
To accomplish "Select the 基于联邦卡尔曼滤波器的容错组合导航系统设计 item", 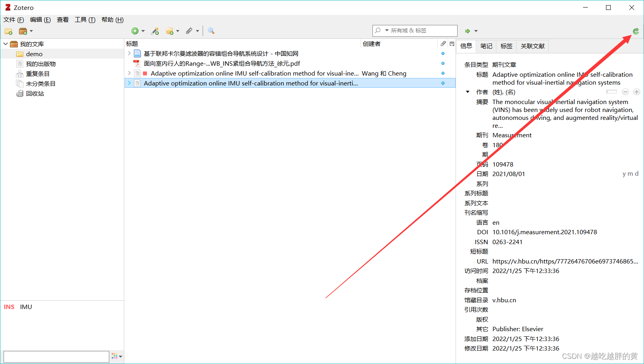I will click(221, 53).
